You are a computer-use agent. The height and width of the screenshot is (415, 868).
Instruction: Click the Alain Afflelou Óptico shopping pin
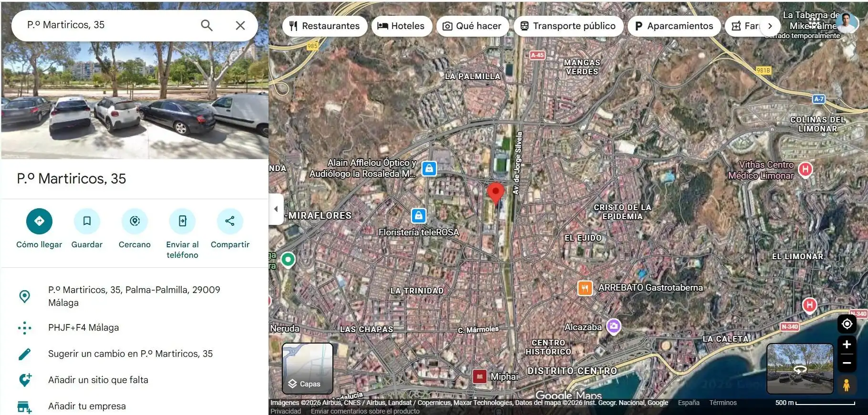(x=429, y=168)
